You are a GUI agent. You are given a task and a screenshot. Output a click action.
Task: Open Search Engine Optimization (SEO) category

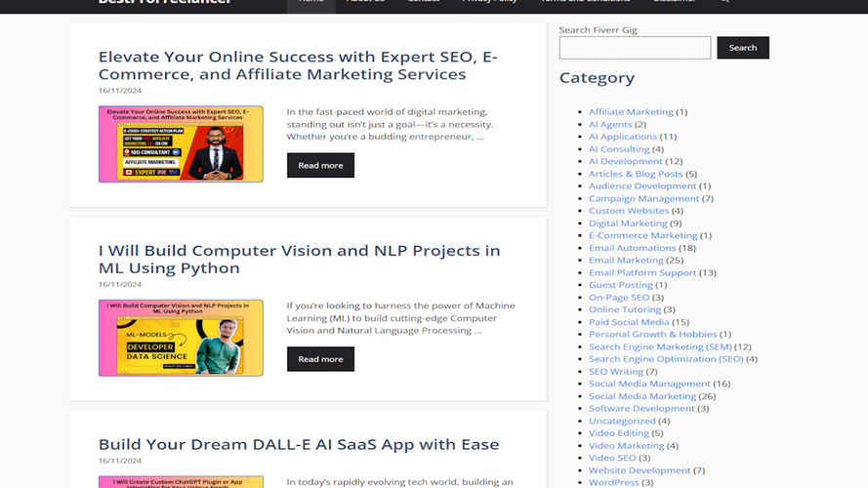666,358
